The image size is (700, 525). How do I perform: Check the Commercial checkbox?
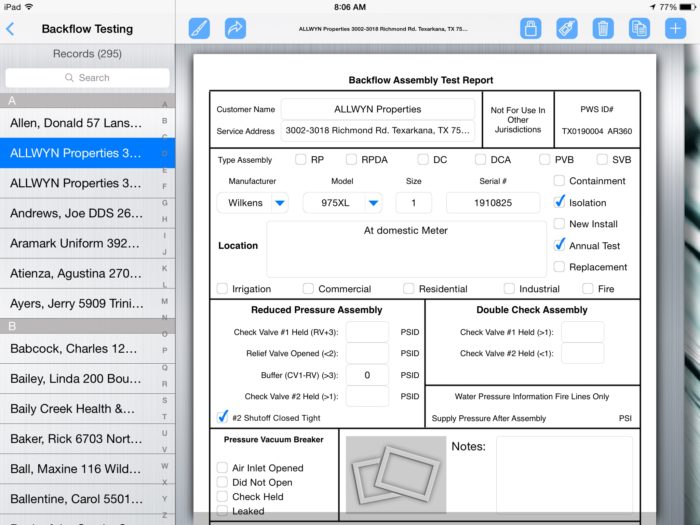tap(308, 288)
